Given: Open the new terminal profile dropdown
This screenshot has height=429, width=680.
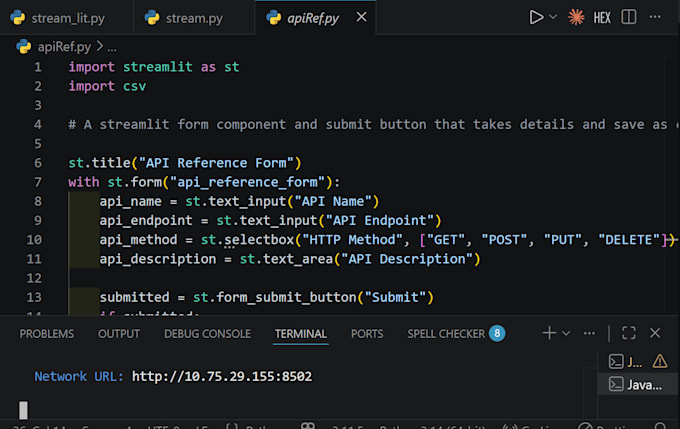Looking at the screenshot, I should (x=566, y=333).
